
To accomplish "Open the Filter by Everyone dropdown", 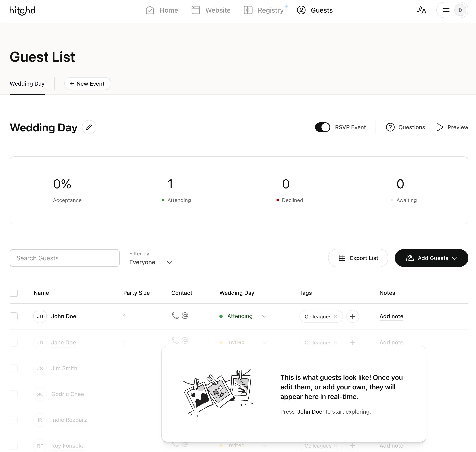I will click(151, 262).
